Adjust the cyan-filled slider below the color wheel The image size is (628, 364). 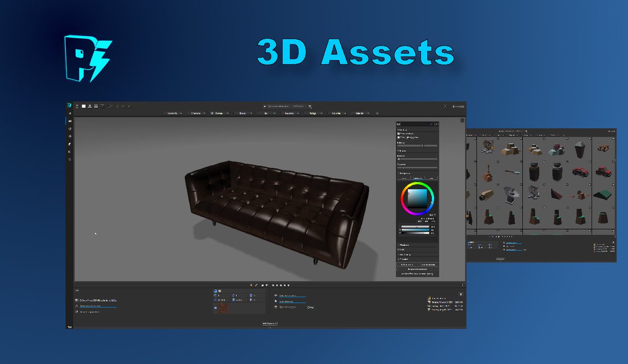[416, 230]
